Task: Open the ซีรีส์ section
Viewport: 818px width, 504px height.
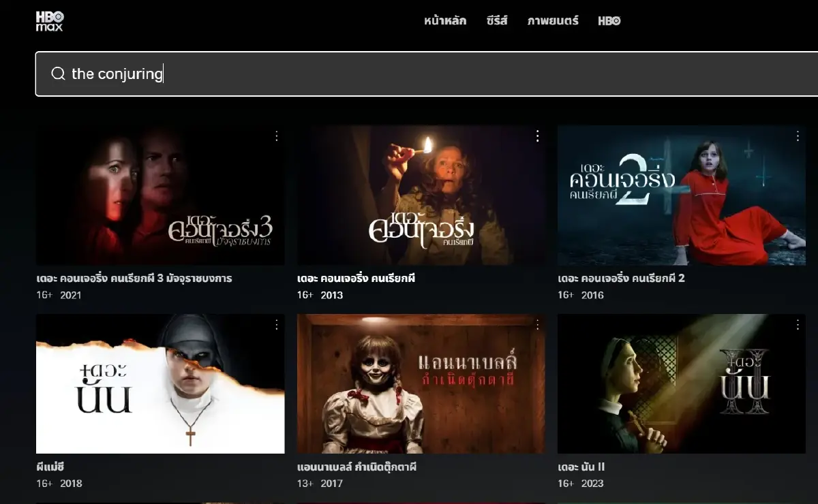Action: pyautogui.click(x=497, y=21)
